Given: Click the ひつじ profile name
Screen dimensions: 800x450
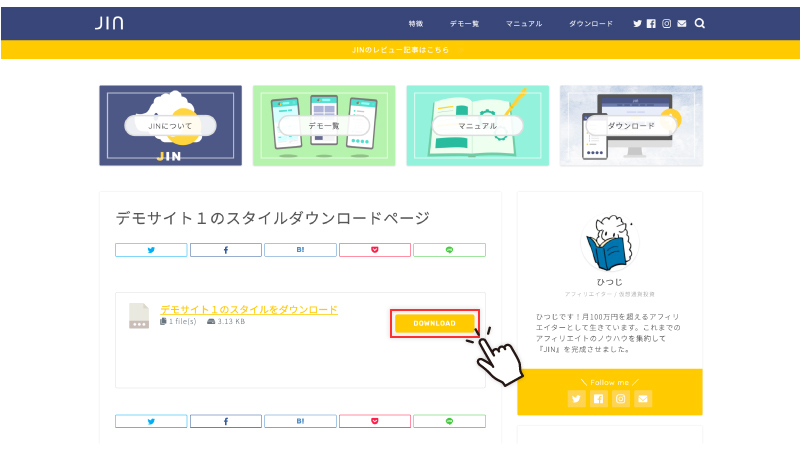Looking at the screenshot, I should pyautogui.click(x=610, y=282).
